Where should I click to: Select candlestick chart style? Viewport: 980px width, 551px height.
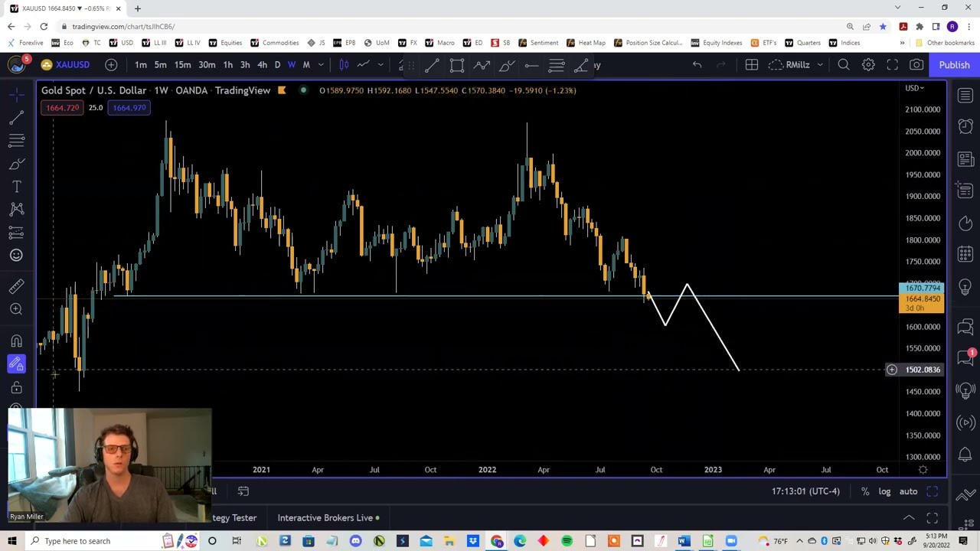pos(344,65)
